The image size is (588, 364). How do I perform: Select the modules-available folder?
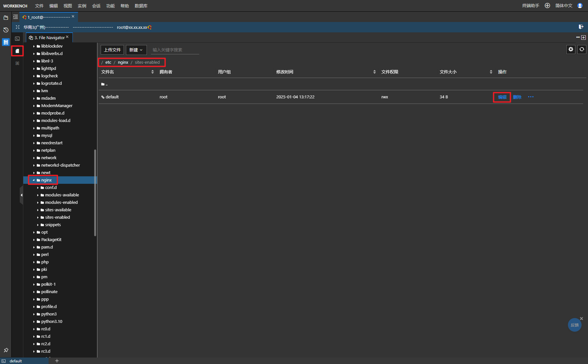[62, 195]
